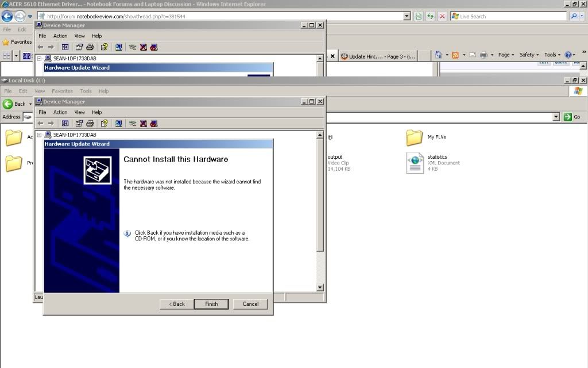Click Update Driver icon in Device Manager over Local Disk

point(133,124)
